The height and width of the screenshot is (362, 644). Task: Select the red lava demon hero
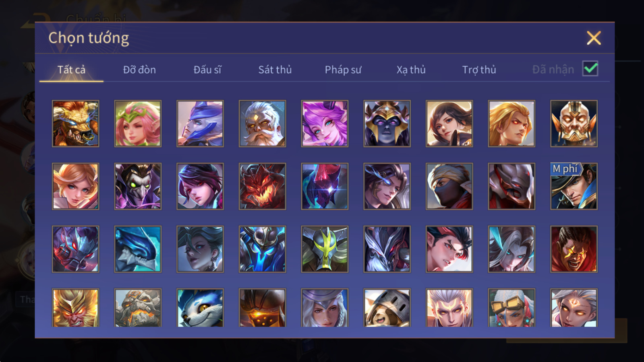[262, 186]
